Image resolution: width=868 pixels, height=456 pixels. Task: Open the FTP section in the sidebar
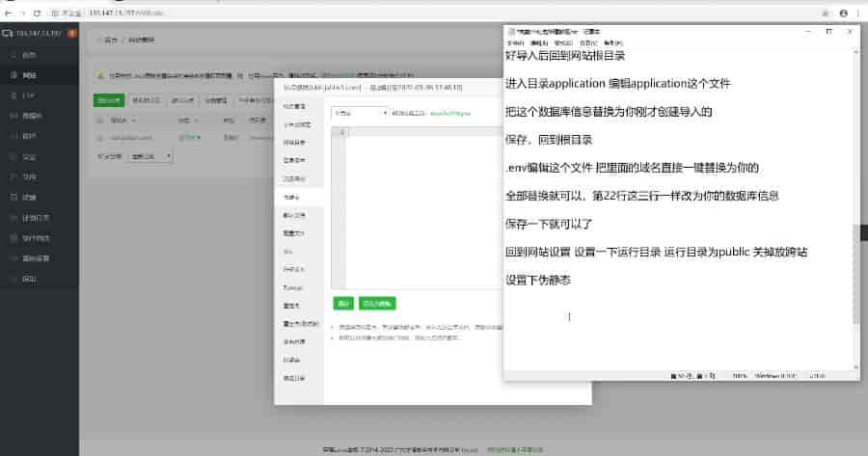pyautogui.click(x=29, y=94)
